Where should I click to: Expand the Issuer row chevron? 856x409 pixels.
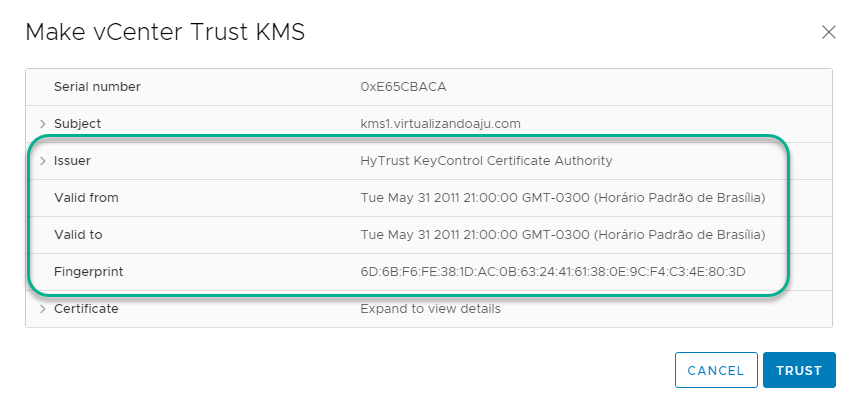43,161
